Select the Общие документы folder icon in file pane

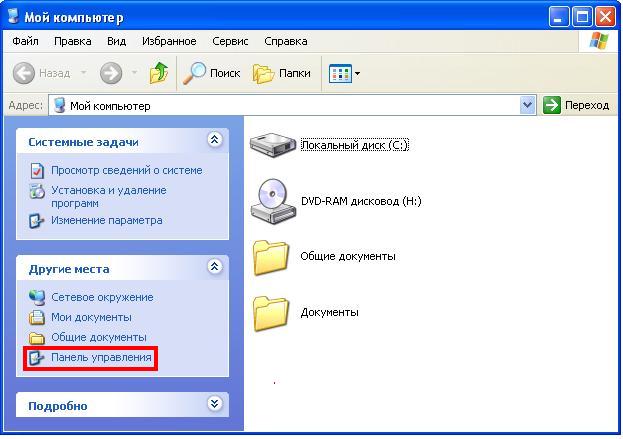tap(271, 258)
